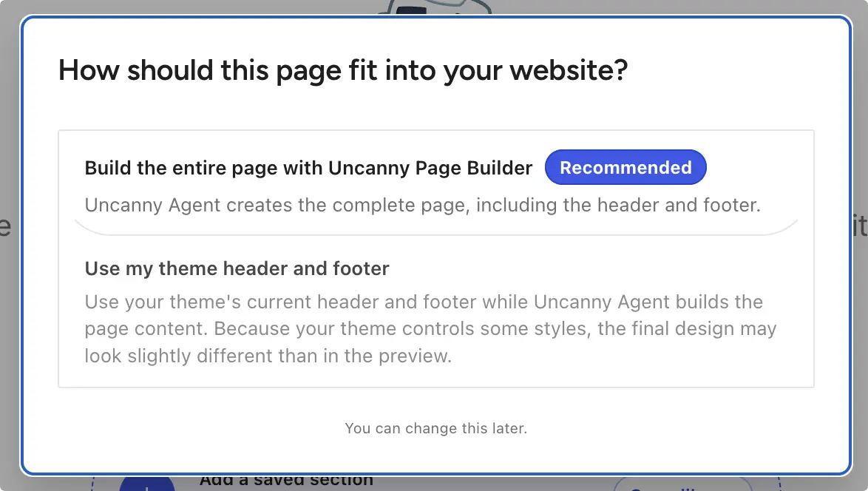The image size is (868, 491).
Task: Click the Uncanny Agent creates the complete page sentence
Action: coord(422,206)
